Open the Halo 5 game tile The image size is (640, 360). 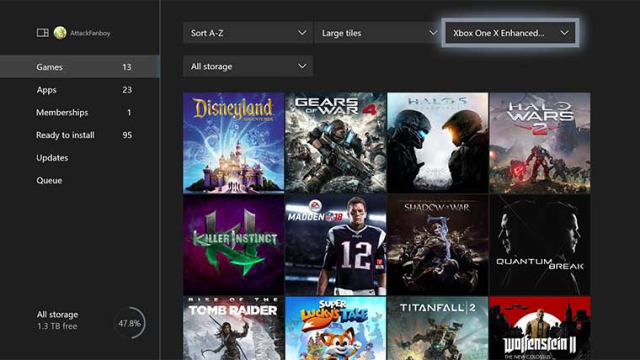point(438,142)
